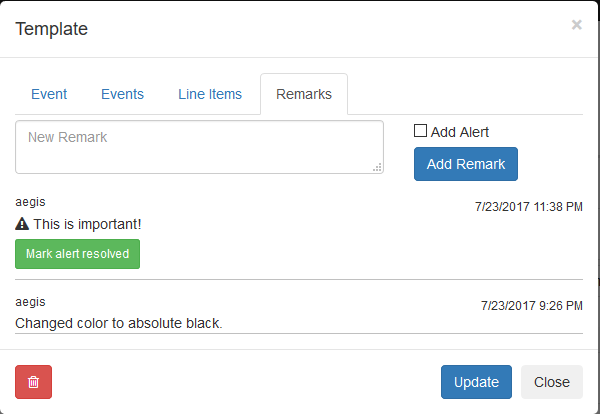Focus the New Remark text field

click(198, 147)
